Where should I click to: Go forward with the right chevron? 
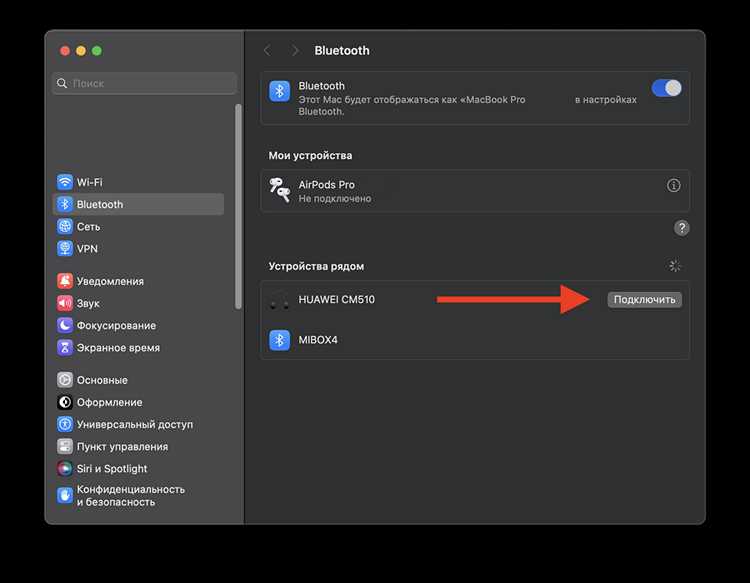coord(295,51)
